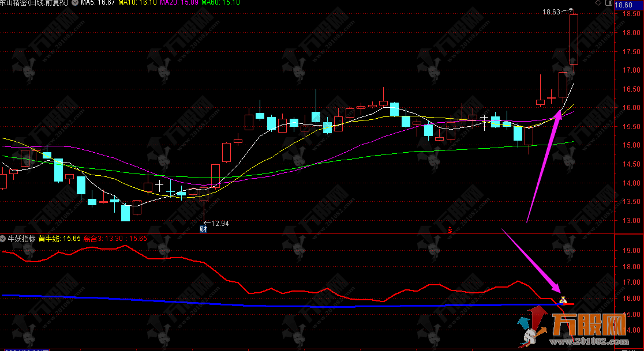Click the red $ event marker
Screen dimensions: 644x351
(x=450, y=230)
